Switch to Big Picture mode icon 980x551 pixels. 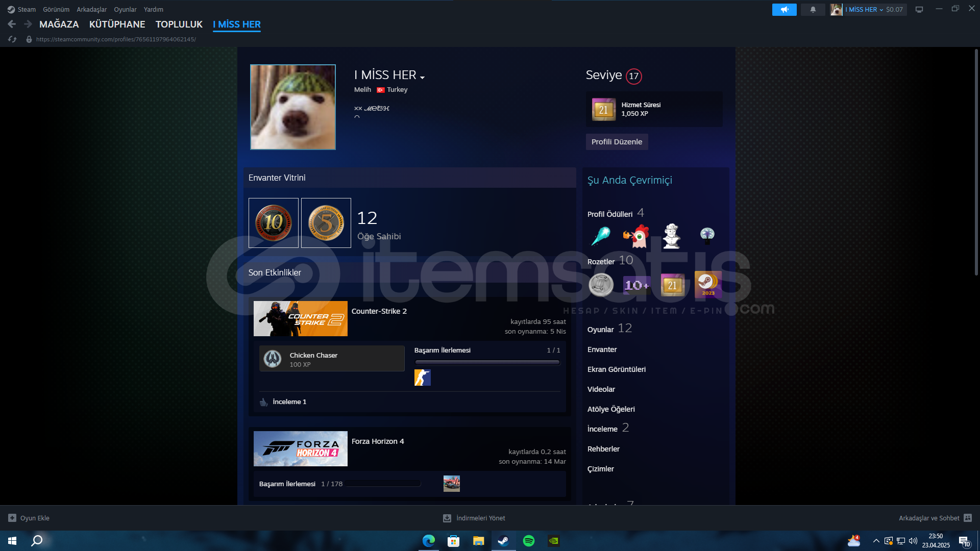coord(919,9)
